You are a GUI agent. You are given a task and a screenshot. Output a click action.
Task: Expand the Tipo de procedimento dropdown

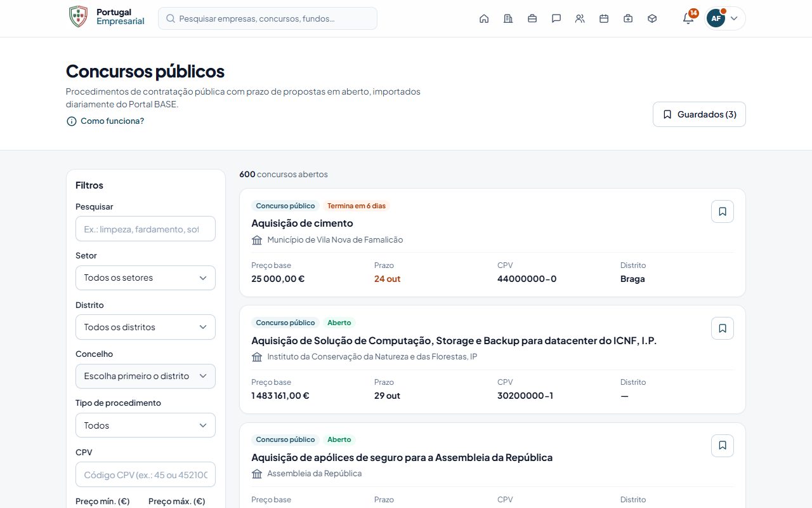click(145, 425)
